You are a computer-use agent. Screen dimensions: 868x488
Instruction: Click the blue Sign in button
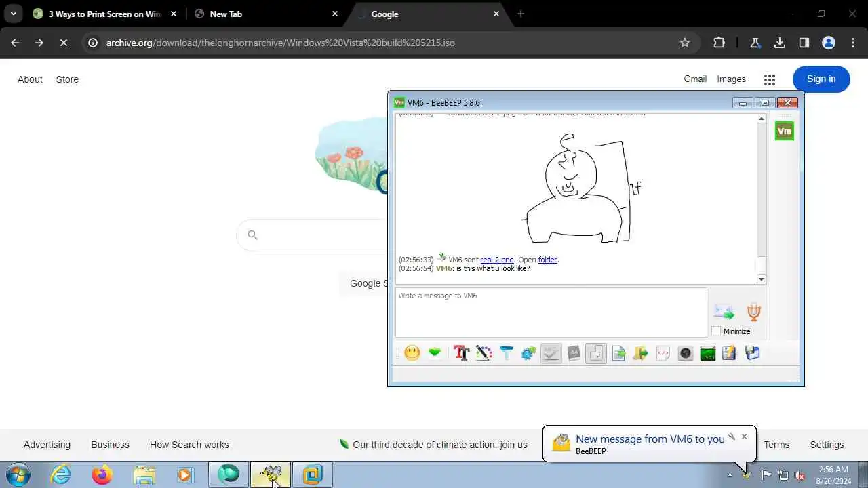821,79
